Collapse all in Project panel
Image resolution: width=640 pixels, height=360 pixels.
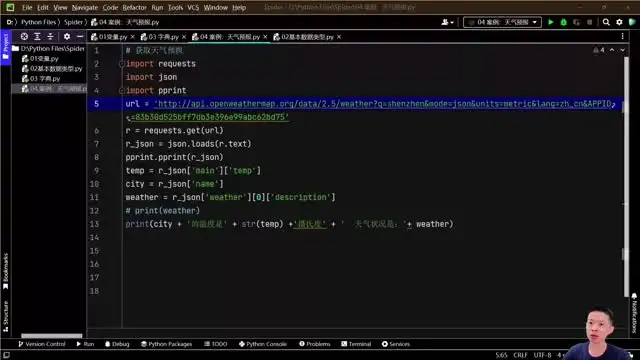click(x=50, y=36)
